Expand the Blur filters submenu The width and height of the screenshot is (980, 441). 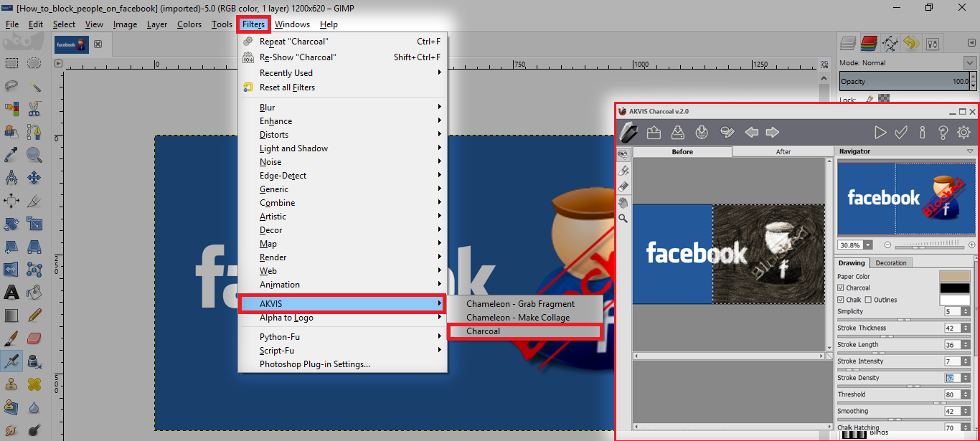tap(342, 108)
